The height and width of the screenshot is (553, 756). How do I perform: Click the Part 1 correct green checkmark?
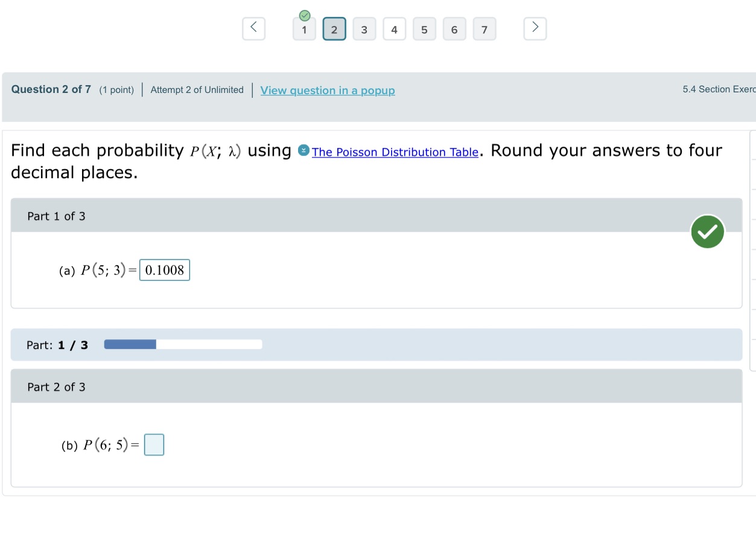(708, 231)
